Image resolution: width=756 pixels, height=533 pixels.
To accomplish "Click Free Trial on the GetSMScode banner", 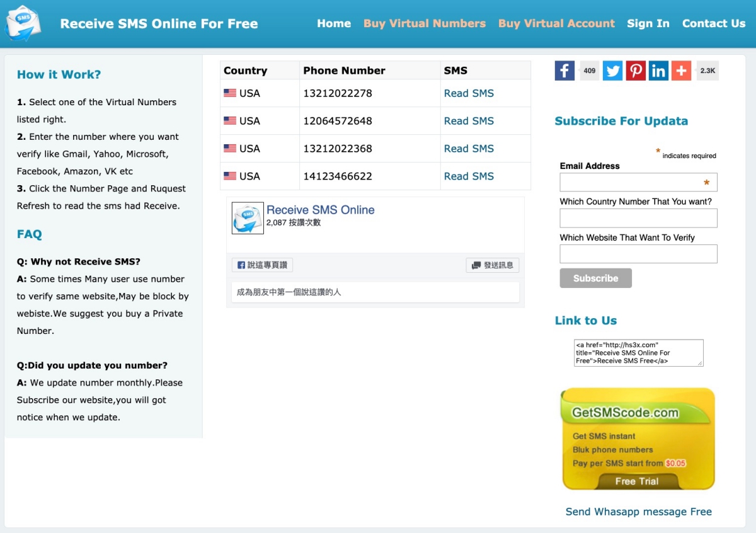I will click(x=636, y=481).
